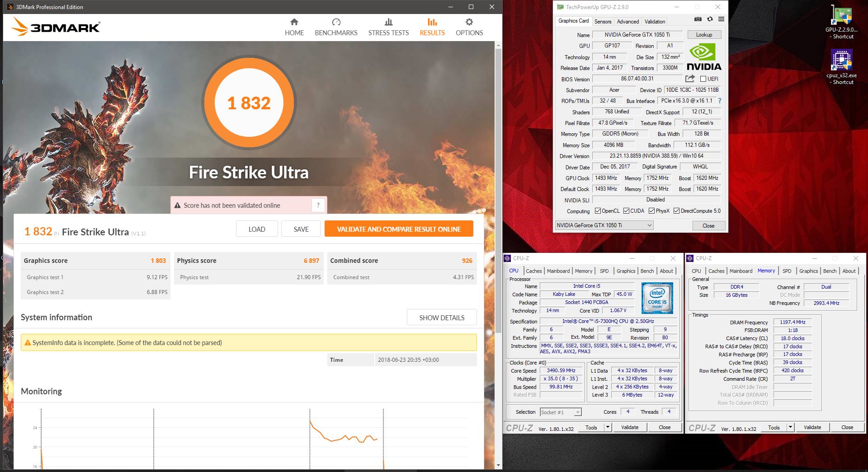This screenshot has height=472, width=868.
Task: Expand Tools dropdown arrow in CPU window
Action: 608,427
